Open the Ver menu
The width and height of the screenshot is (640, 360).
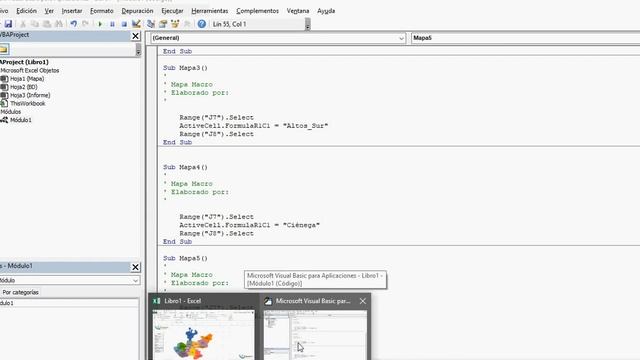click(x=49, y=11)
